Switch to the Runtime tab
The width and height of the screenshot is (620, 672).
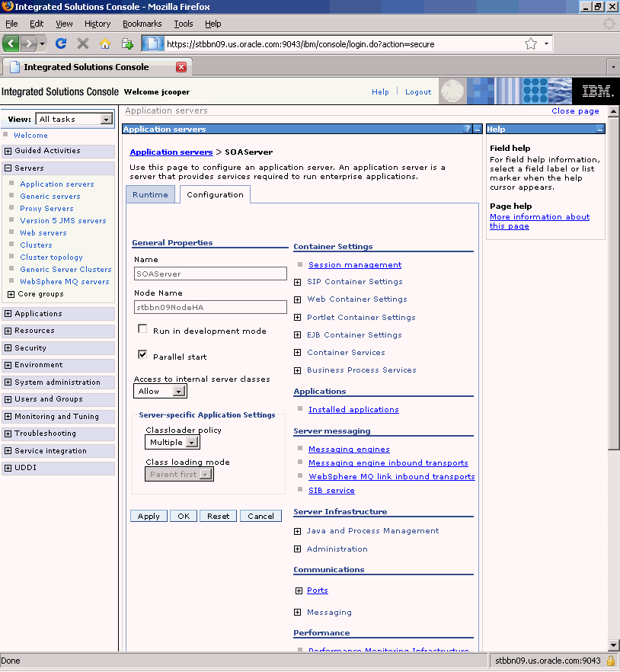click(x=150, y=194)
